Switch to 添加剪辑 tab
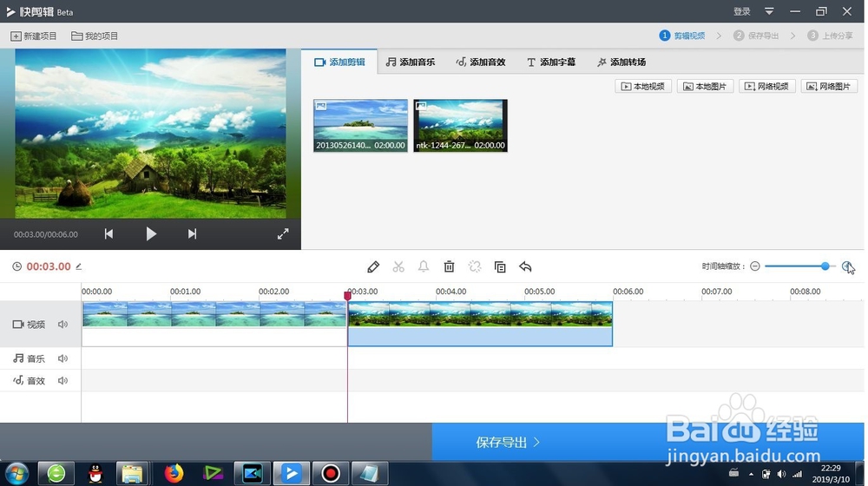Viewport: 868px width, 486px height. pyautogui.click(x=339, y=62)
